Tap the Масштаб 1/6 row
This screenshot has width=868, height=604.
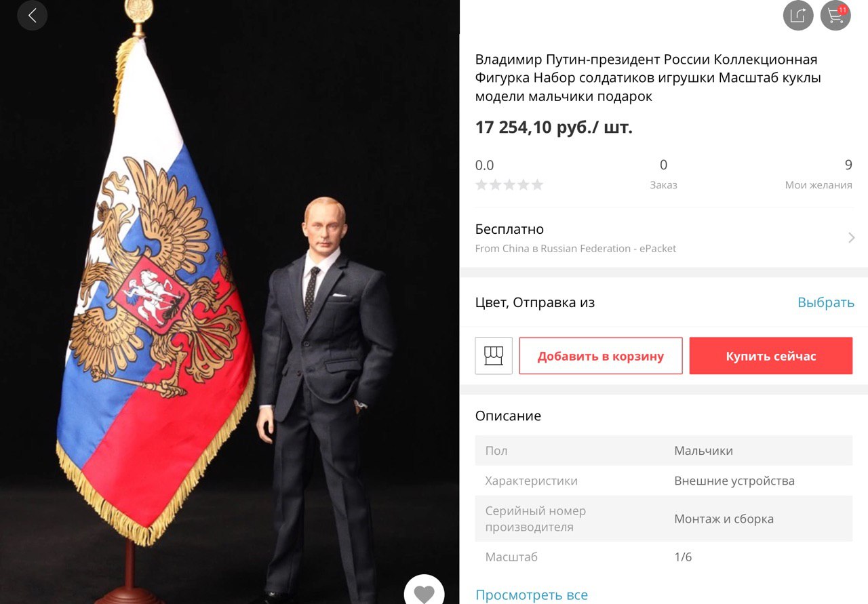coord(664,557)
